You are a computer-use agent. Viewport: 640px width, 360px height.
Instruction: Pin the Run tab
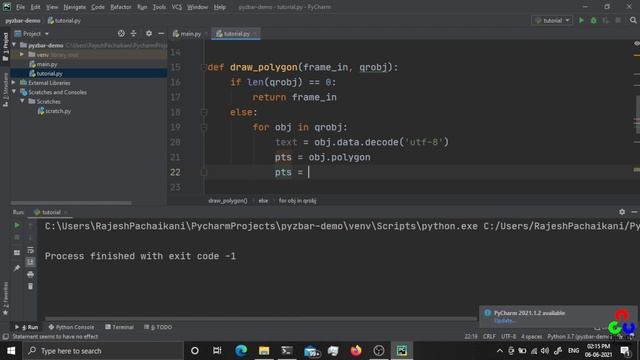click(17, 268)
